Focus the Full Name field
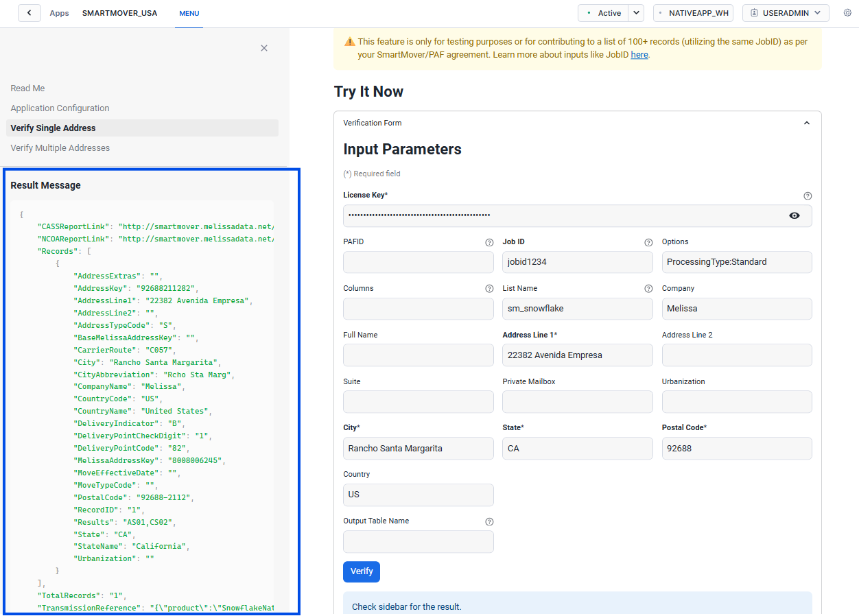The height and width of the screenshot is (616, 859). tap(419, 355)
